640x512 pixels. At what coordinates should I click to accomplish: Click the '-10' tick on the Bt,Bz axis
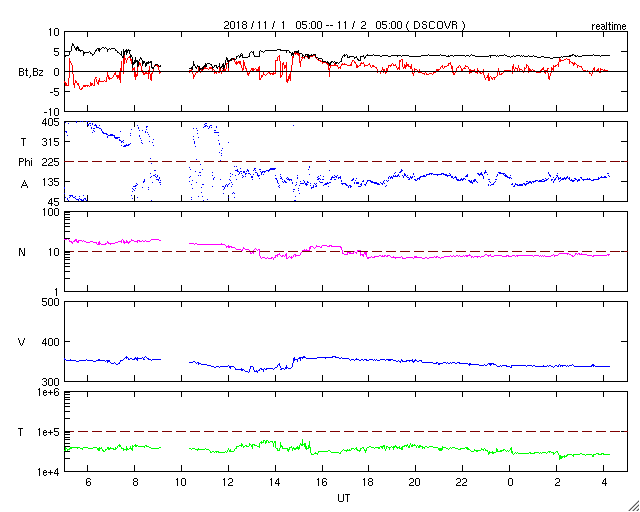pyautogui.click(x=52, y=112)
